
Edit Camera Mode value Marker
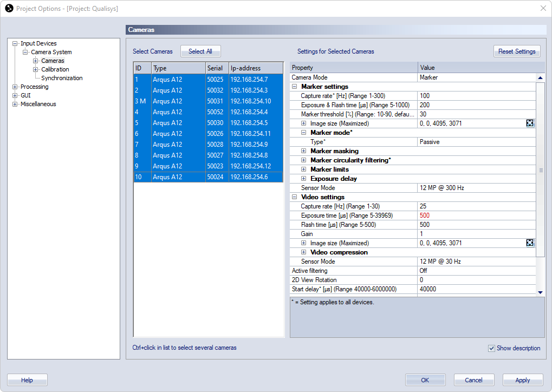point(477,77)
